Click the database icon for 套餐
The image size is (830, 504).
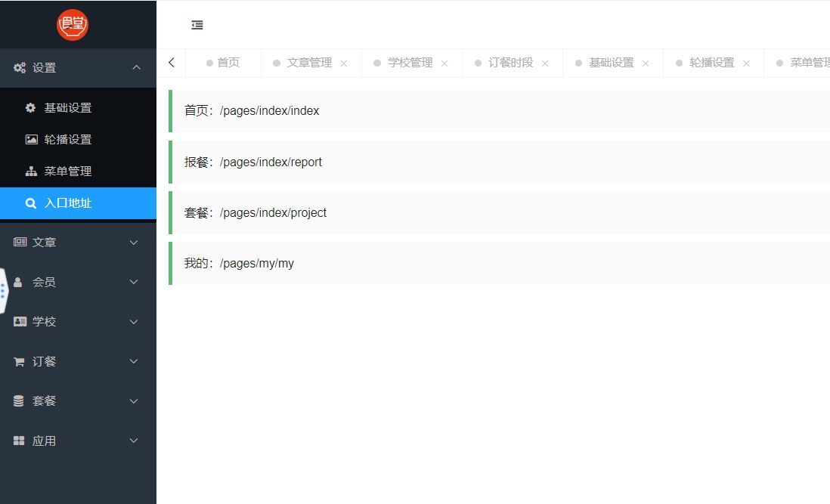click(x=19, y=401)
